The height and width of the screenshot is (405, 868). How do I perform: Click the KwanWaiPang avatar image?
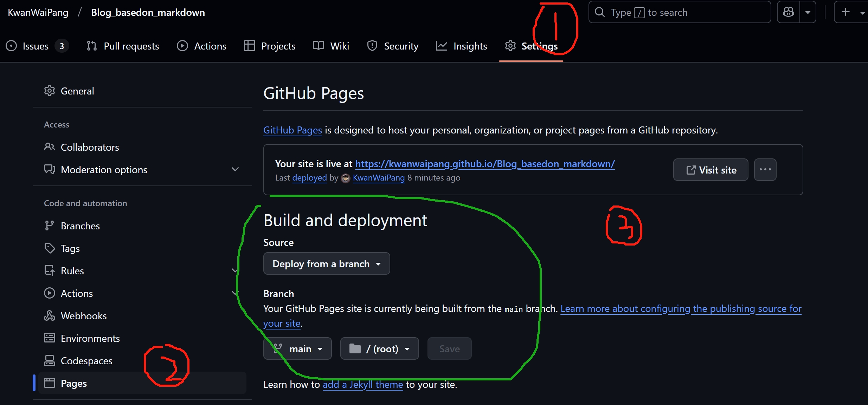click(346, 178)
